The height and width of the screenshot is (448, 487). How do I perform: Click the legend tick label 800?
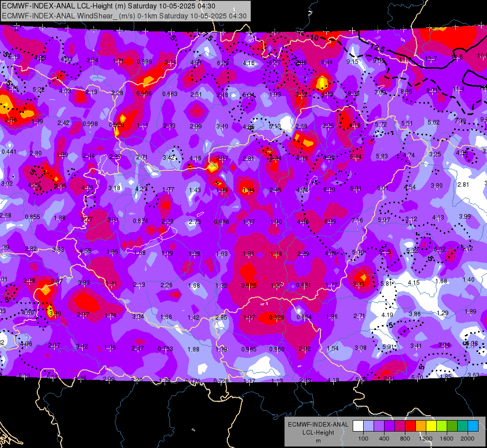(x=405, y=439)
